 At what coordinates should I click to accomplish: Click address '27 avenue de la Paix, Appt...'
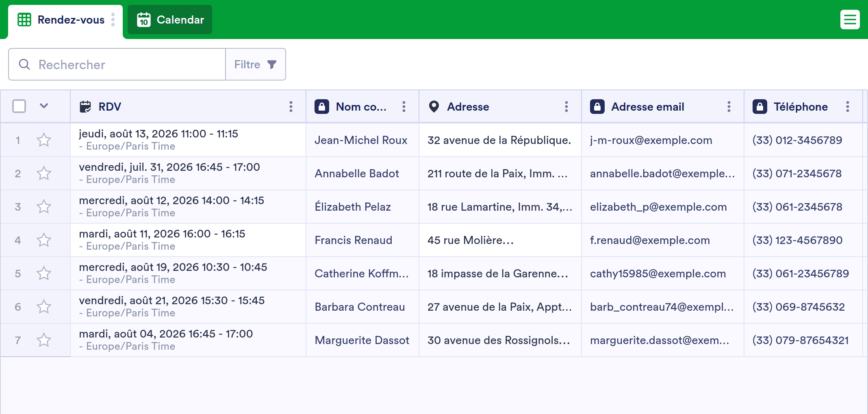499,307
